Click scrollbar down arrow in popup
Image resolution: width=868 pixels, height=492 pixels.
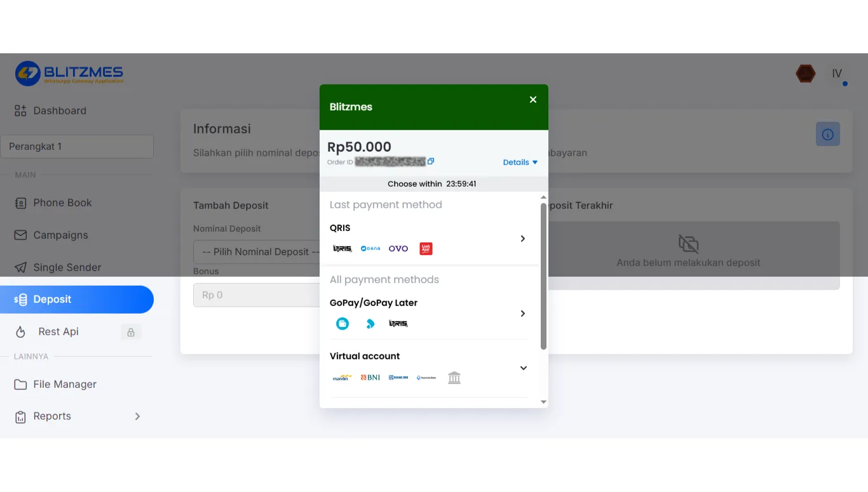(x=543, y=402)
